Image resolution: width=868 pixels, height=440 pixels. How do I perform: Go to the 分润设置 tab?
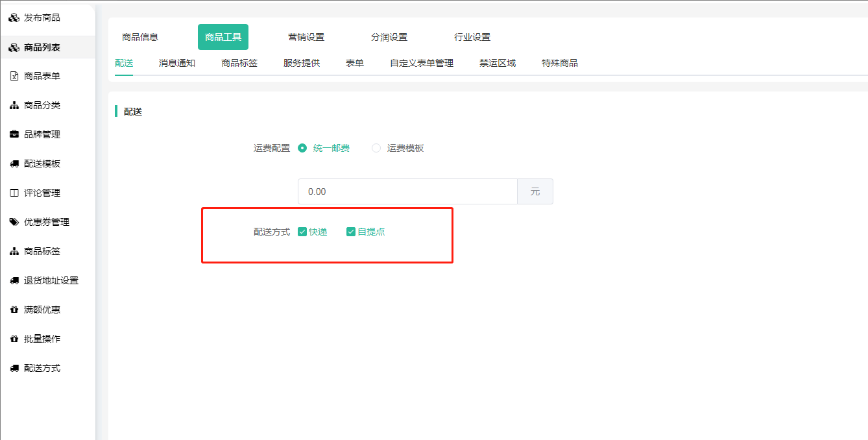389,37
